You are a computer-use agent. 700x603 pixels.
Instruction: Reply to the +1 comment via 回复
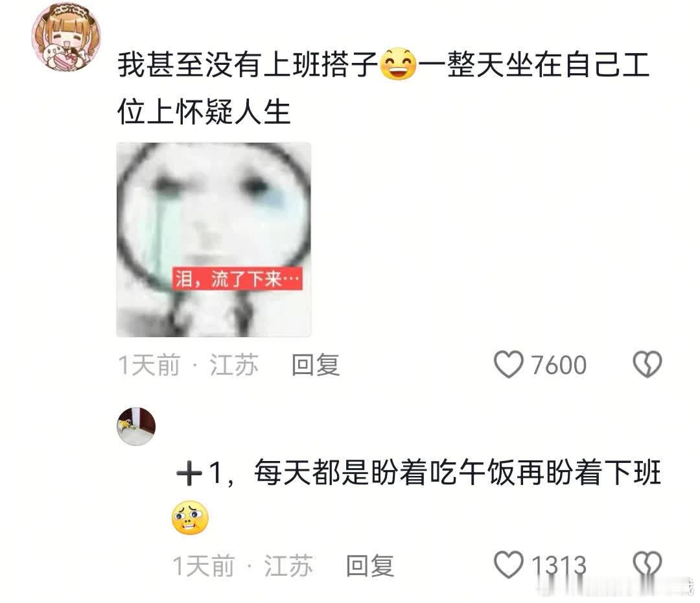[370, 566]
